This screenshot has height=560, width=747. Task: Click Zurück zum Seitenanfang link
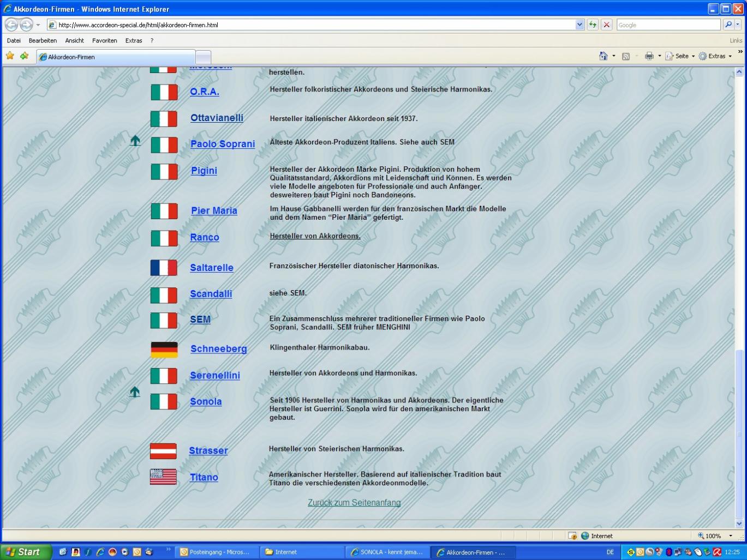[354, 503]
